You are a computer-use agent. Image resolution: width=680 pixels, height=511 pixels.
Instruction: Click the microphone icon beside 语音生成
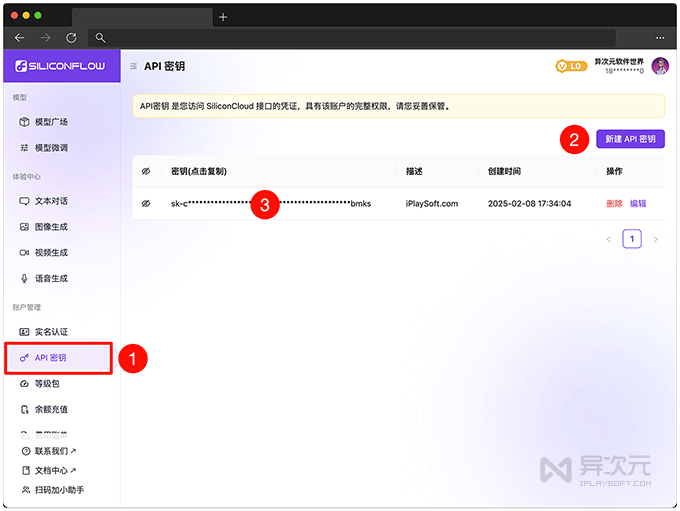24,278
